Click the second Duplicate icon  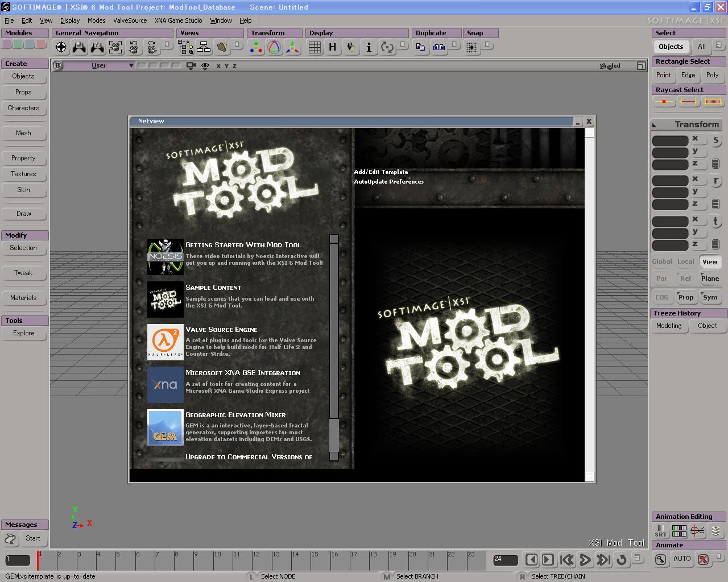coord(439,48)
